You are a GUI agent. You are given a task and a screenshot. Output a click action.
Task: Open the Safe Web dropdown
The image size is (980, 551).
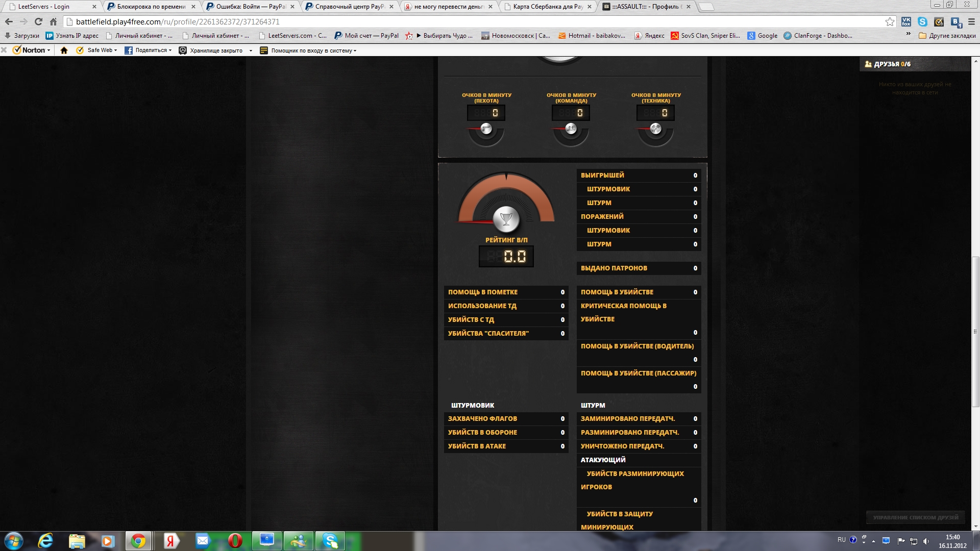pos(97,51)
